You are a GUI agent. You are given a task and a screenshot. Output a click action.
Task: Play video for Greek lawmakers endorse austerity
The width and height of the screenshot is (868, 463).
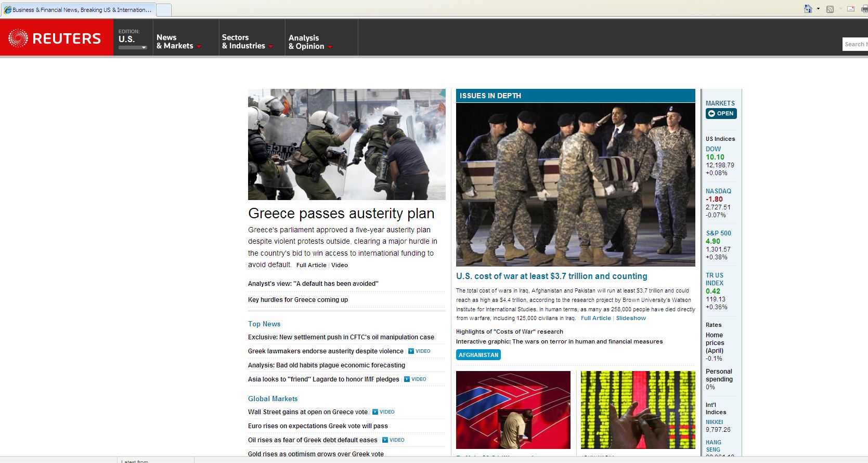(419, 351)
